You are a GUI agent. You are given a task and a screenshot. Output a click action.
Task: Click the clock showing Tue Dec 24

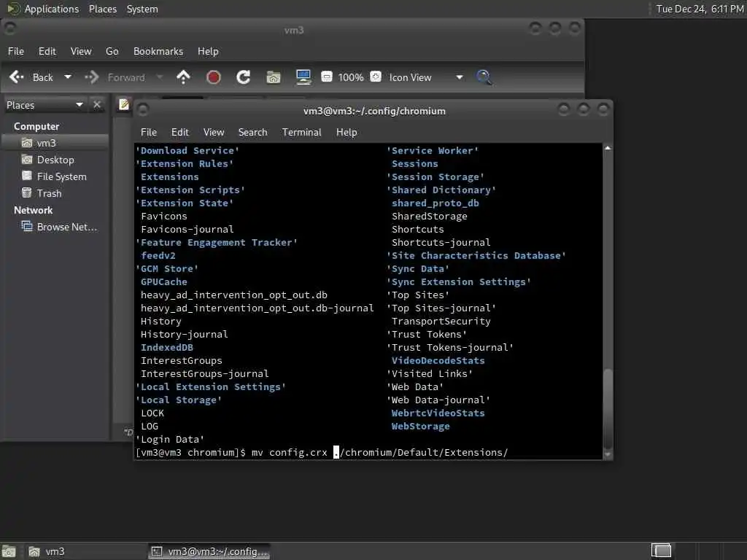(x=700, y=9)
